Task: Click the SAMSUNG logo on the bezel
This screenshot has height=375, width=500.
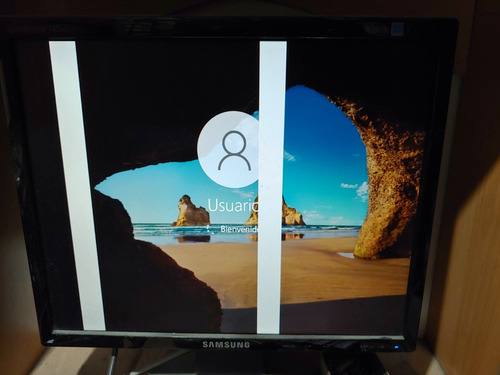Action: [x=226, y=345]
